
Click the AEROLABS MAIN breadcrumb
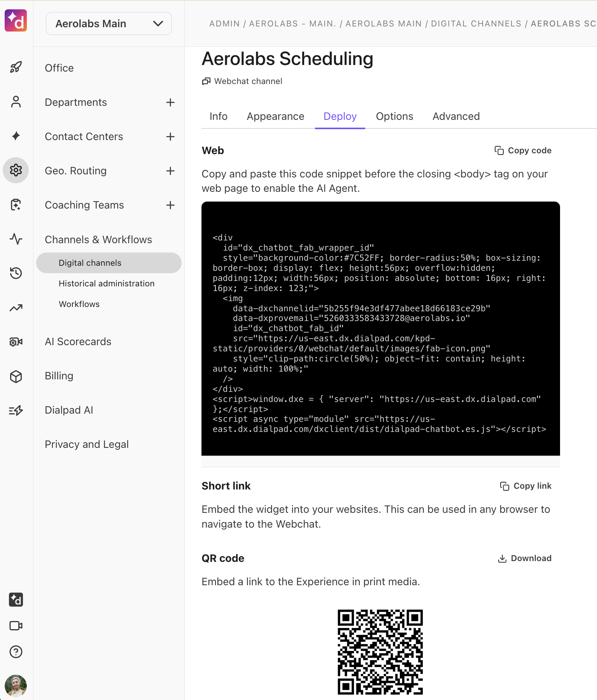[383, 24]
